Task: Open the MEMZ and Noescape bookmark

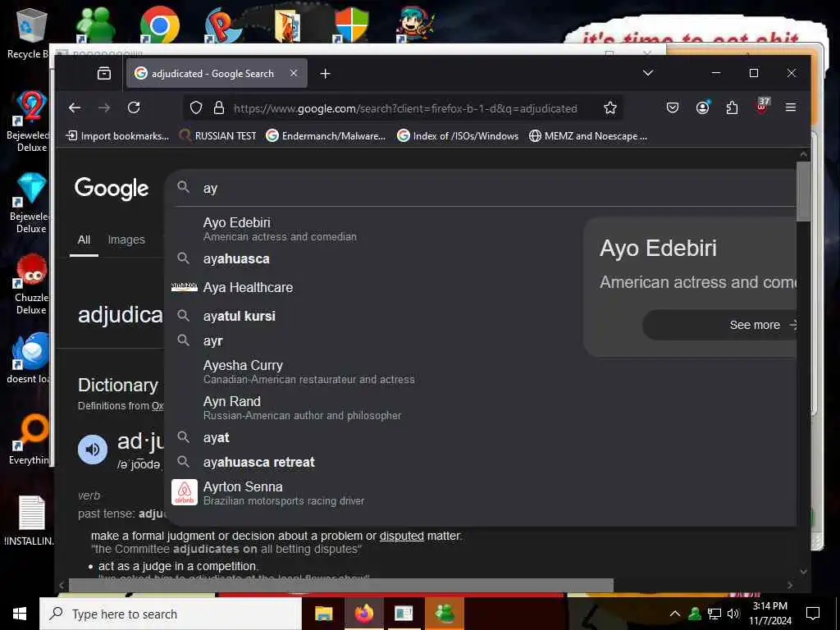Action: coord(588,136)
